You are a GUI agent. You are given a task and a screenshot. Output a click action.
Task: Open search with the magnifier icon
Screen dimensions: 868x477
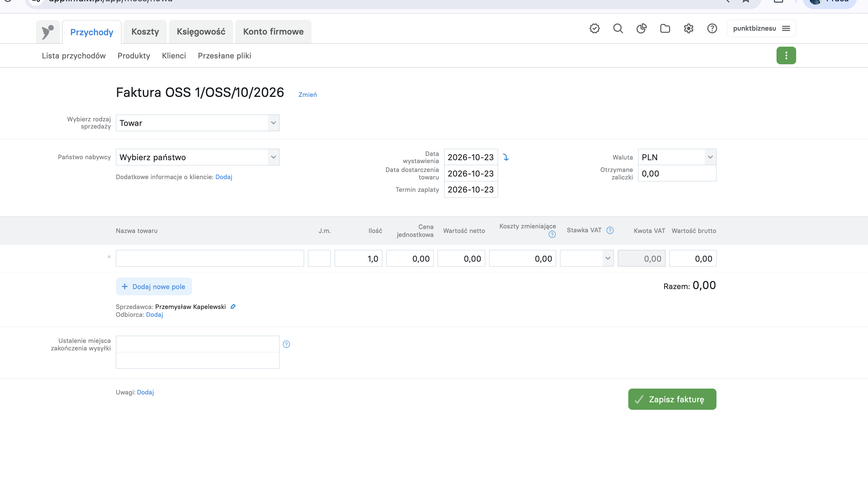[618, 28]
